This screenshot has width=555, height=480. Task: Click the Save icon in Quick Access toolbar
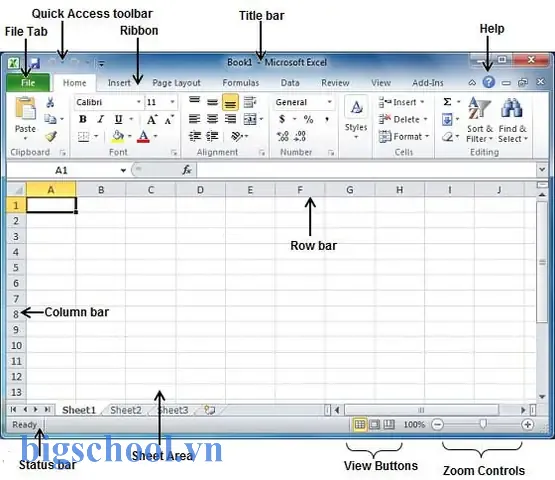(x=34, y=63)
